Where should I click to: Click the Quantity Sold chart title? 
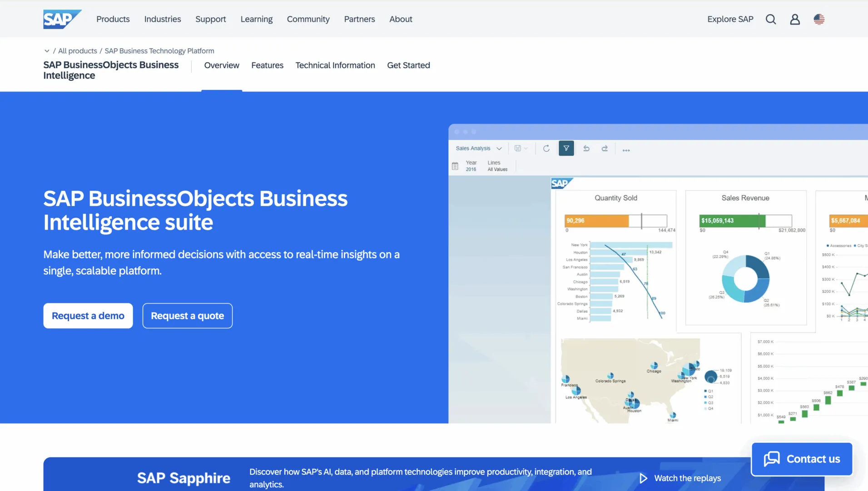616,198
